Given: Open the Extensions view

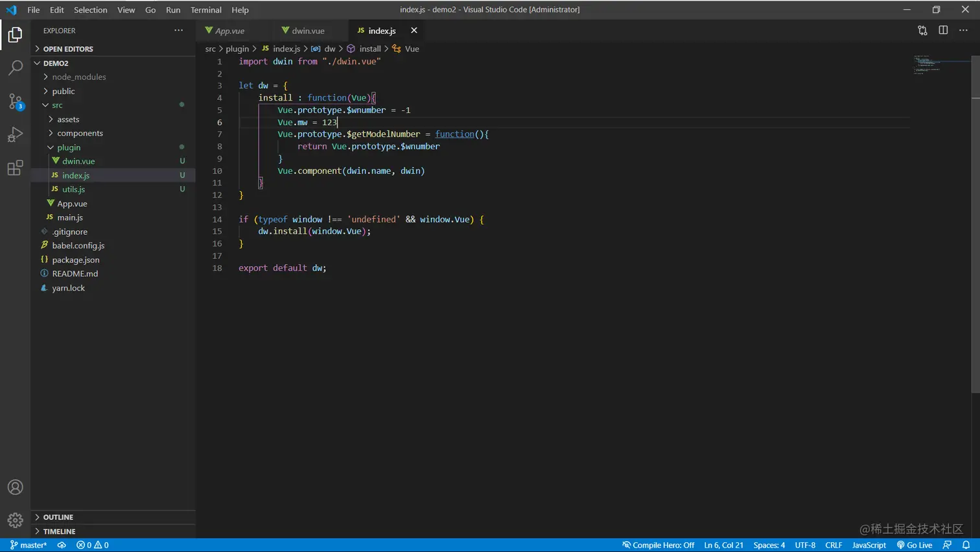Looking at the screenshot, I should coord(15,168).
